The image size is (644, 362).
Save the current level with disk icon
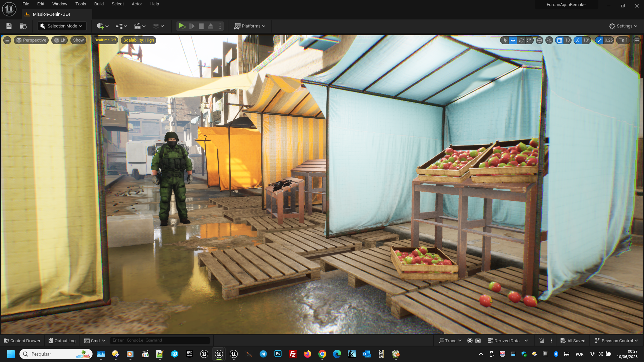click(x=9, y=26)
